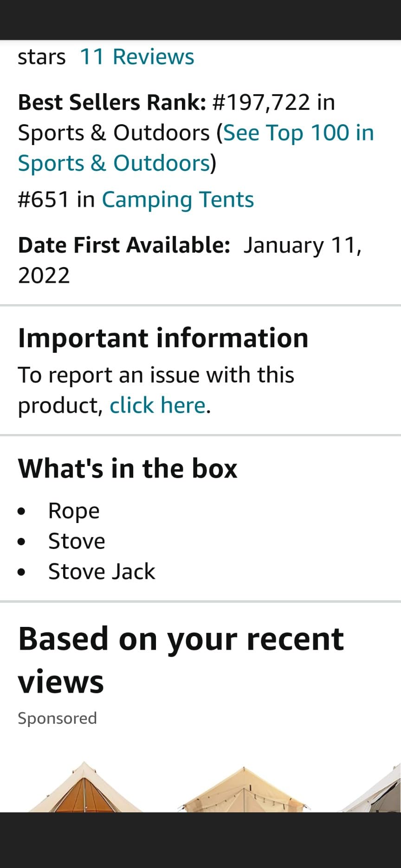Image resolution: width=401 pixels, height=868 pixels.
Task: Tap the Best Sellers Rank label
Action: [111, 102]
